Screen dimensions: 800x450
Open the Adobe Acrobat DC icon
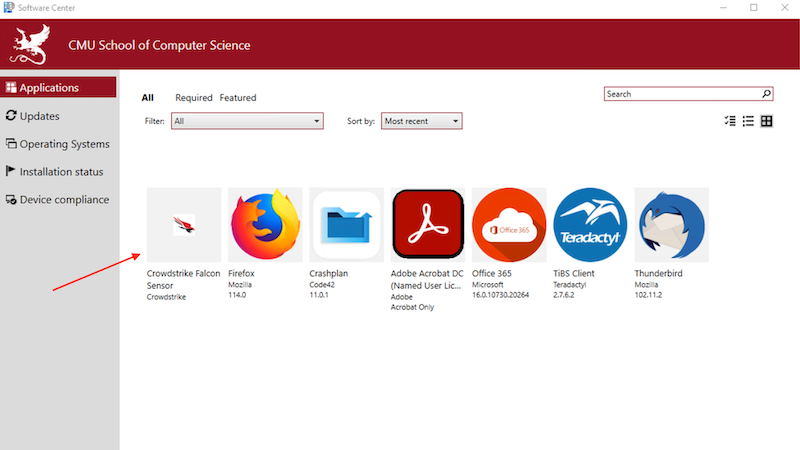428,224
